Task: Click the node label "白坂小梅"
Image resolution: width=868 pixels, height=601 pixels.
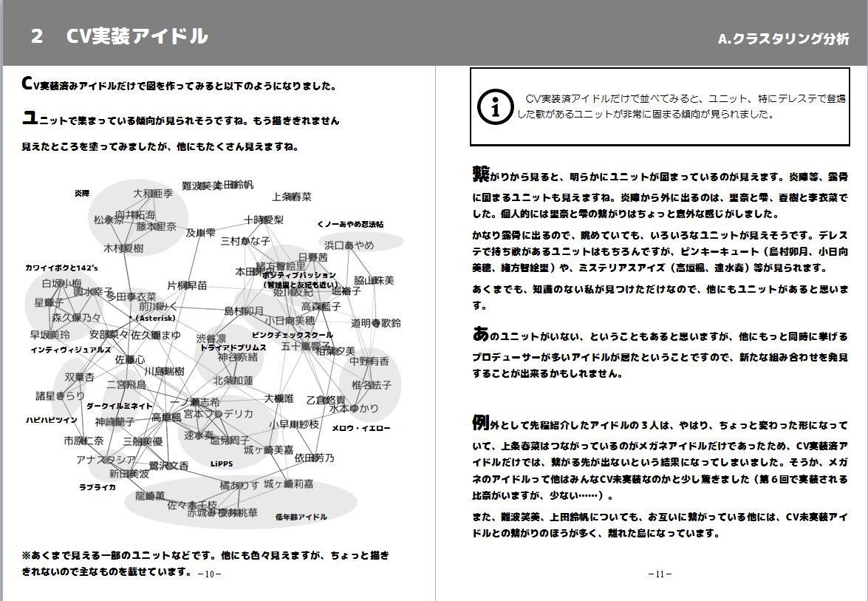Action: coord(62,283)
